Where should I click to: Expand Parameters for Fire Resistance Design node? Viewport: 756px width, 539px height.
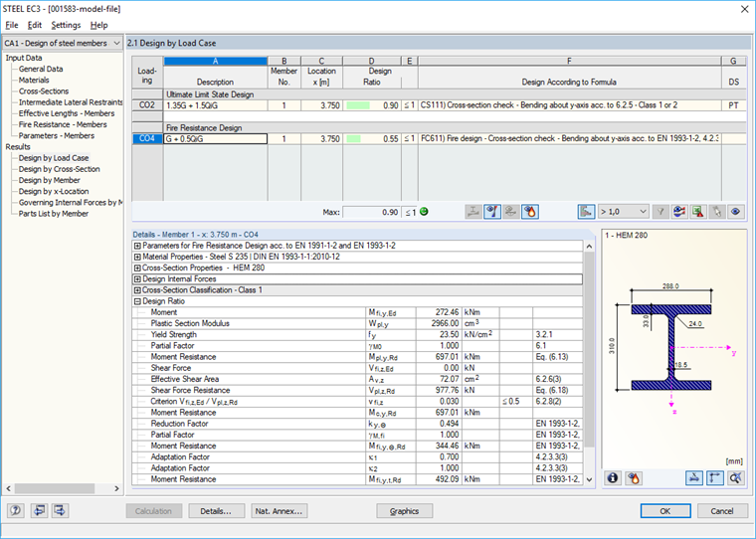point(137,246)
